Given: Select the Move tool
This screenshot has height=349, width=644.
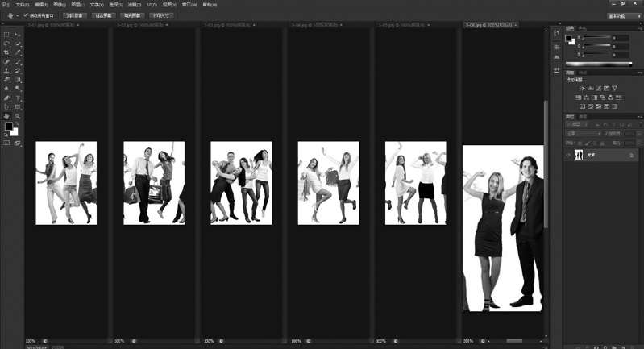Looking at the screenshot, I should (x=18, y=35).
